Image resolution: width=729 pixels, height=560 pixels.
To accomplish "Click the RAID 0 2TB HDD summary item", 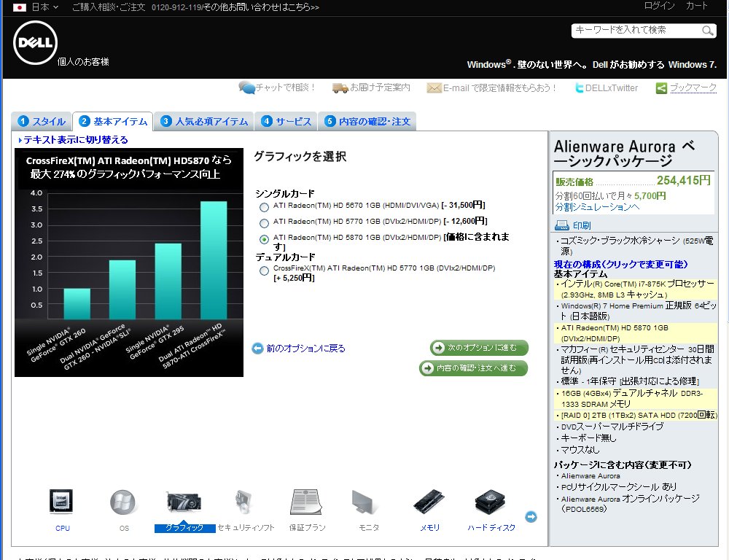I will pos(637,416).
